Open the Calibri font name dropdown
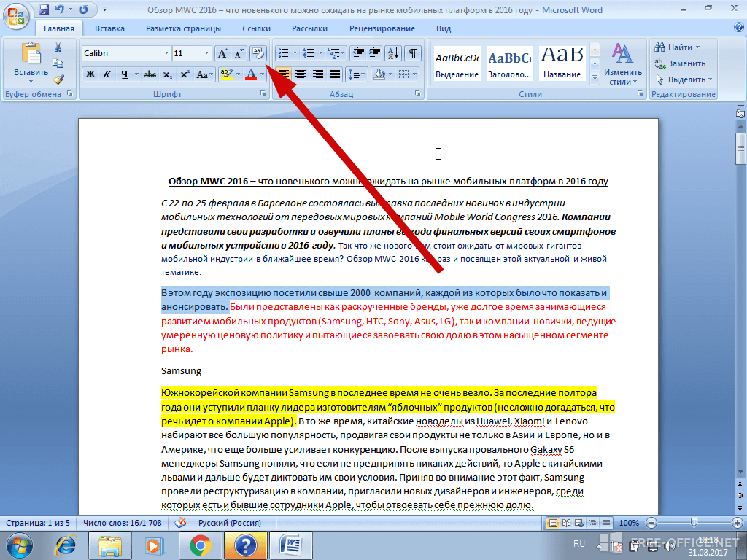Screen dimensions: 747x560 tap(166, 53)
